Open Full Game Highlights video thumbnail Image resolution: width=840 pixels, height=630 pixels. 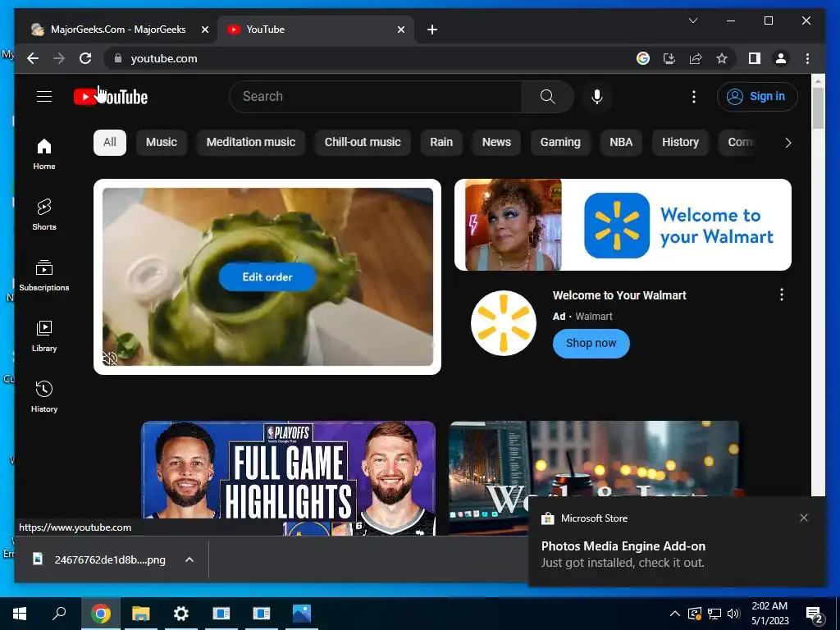click(288, 478)
